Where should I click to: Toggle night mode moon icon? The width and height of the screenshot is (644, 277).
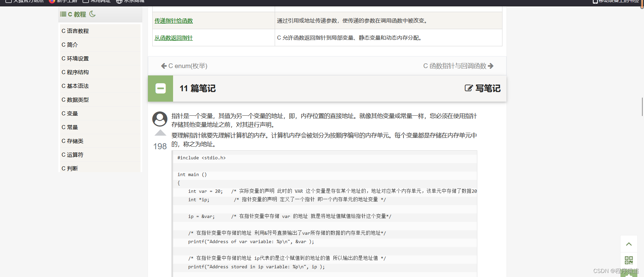coord(93,14)
